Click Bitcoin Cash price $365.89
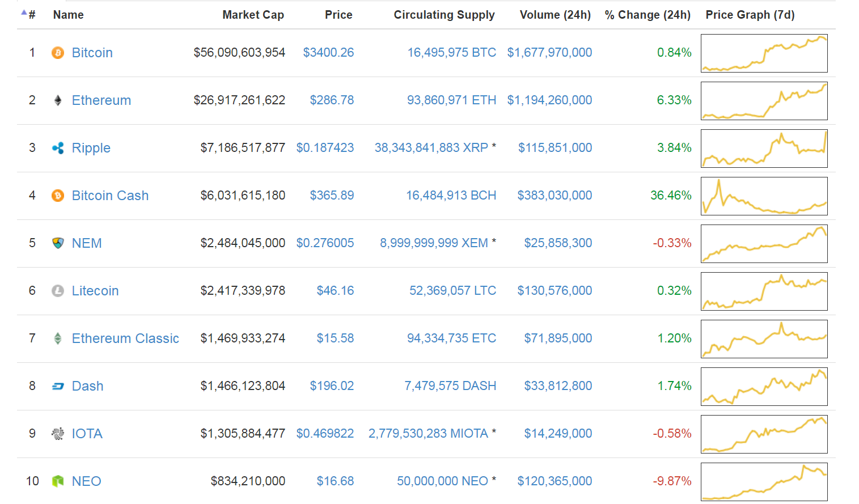The width and height of the screenshot is (859, 504). (x=332, y=196)
